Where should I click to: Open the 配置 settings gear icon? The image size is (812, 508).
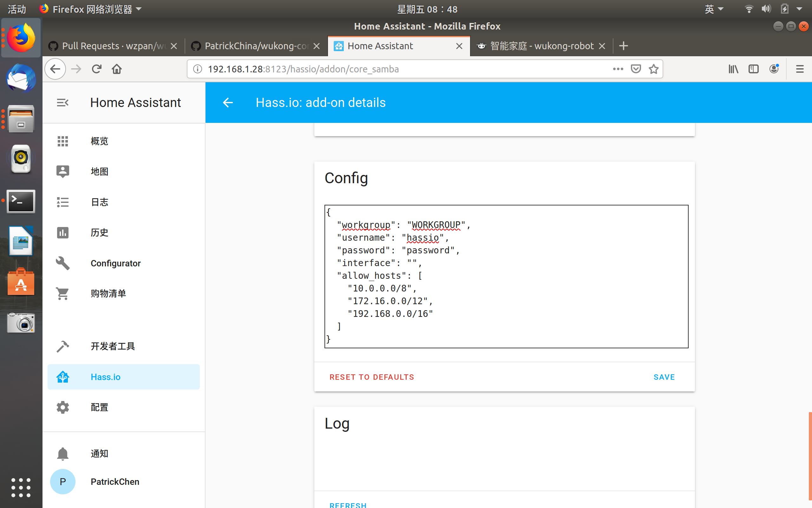pos(63,407)
